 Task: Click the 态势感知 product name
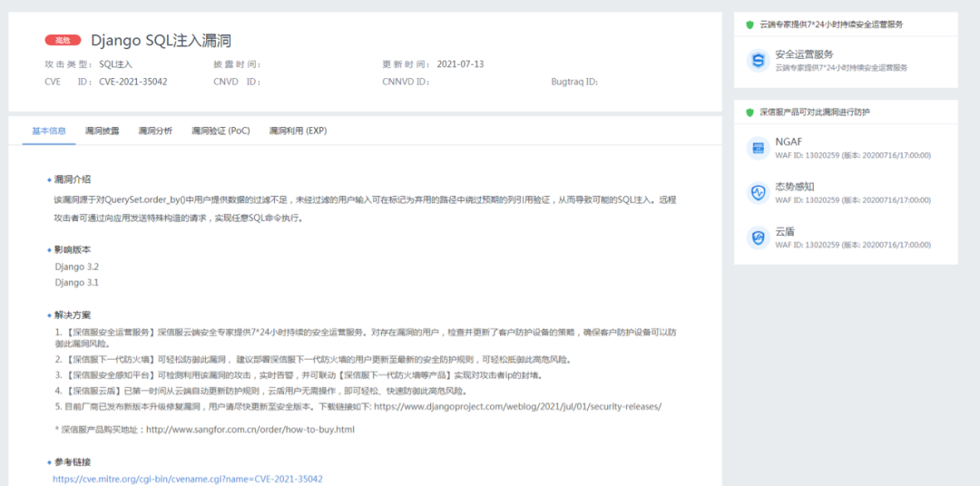[x=794, y=187]
